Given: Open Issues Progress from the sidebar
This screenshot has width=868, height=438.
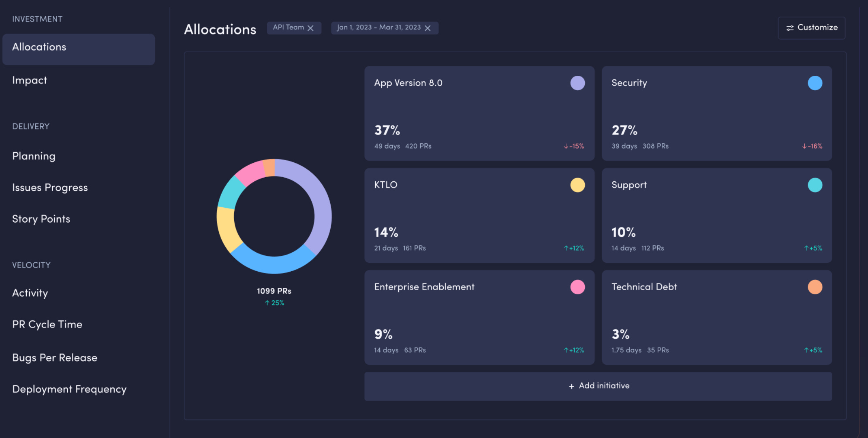Looking at the screenshot, I should coord(50,187).
